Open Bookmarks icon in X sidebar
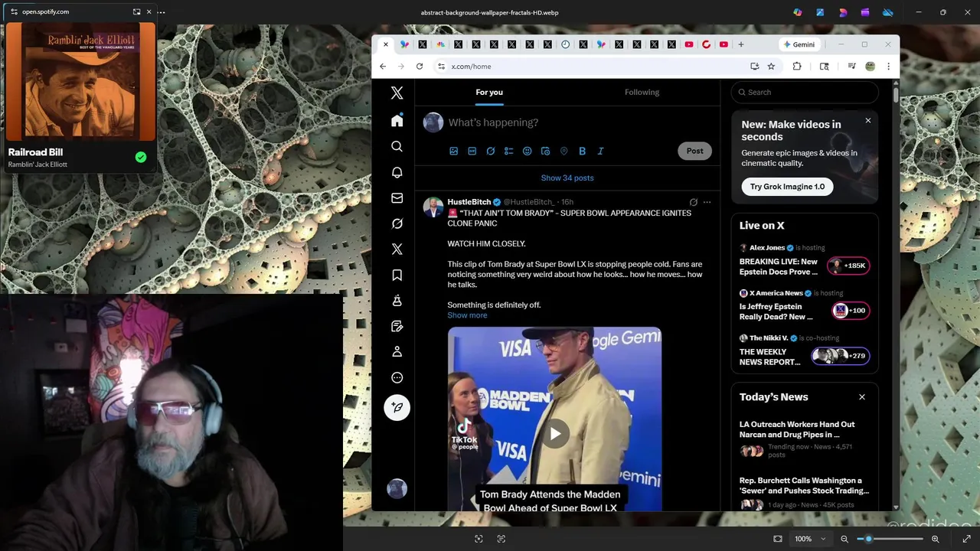This screenshot has height=551, width=980. (397, 275)
